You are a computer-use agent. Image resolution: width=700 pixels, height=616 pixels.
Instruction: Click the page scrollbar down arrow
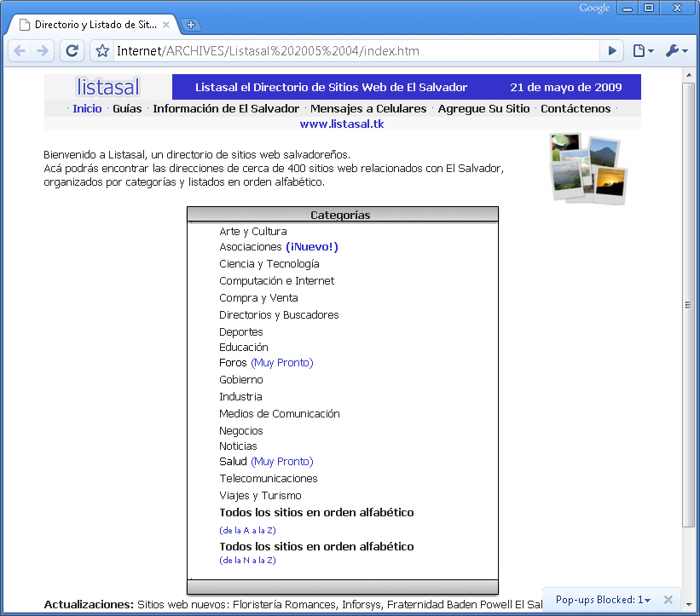click(x=688, y=605)
